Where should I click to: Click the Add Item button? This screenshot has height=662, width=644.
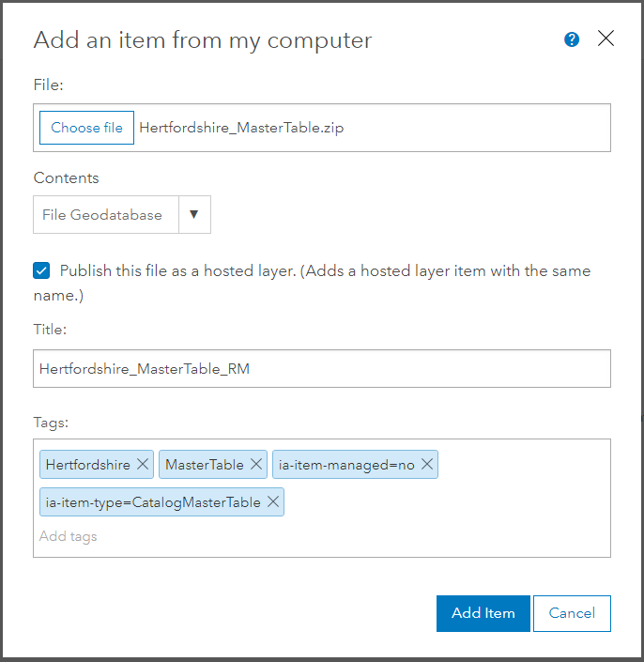coord(483,613)
